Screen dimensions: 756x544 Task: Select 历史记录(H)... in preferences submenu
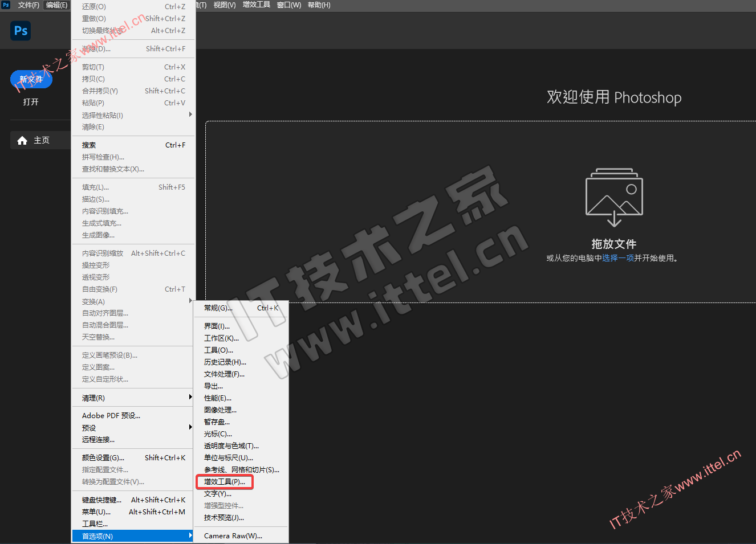[x=241, y=362]
